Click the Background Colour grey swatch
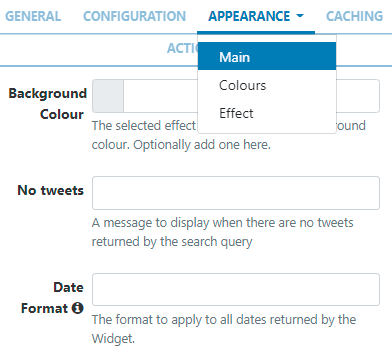 108,96
